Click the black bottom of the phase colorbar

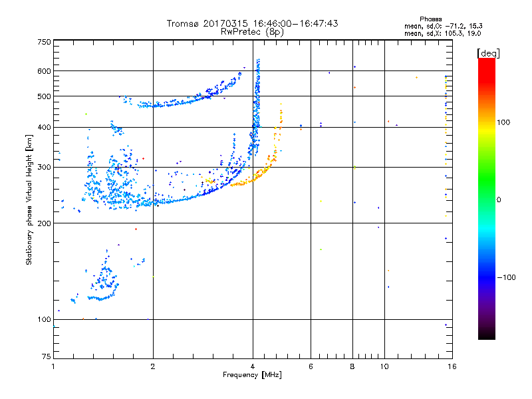coord(487,334)
